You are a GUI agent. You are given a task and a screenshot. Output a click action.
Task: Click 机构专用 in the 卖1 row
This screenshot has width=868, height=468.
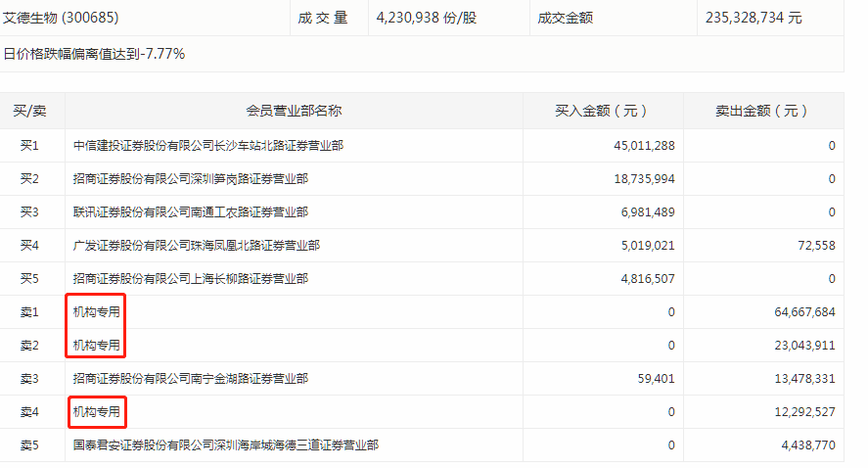(x=96, y=312)
